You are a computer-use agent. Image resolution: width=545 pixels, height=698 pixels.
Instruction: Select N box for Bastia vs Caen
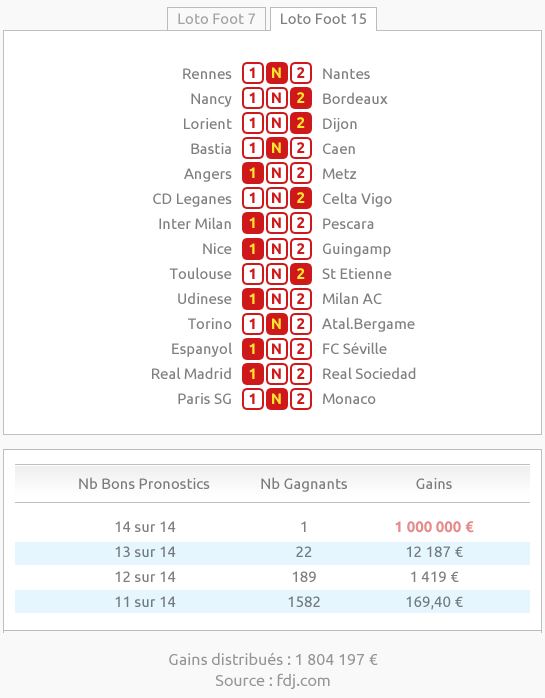tap(277, 148)
